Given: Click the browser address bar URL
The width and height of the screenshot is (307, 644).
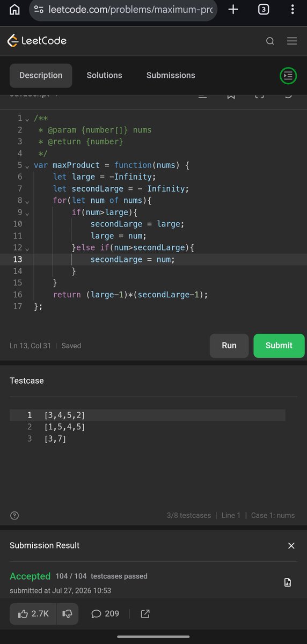Looking at the screenshot, I should pyautogui.click(x=130, y=10).
